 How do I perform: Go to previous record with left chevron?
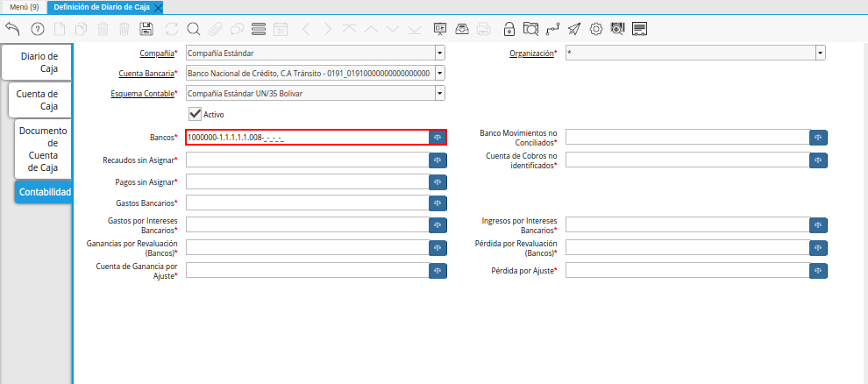tap(306, 29)
